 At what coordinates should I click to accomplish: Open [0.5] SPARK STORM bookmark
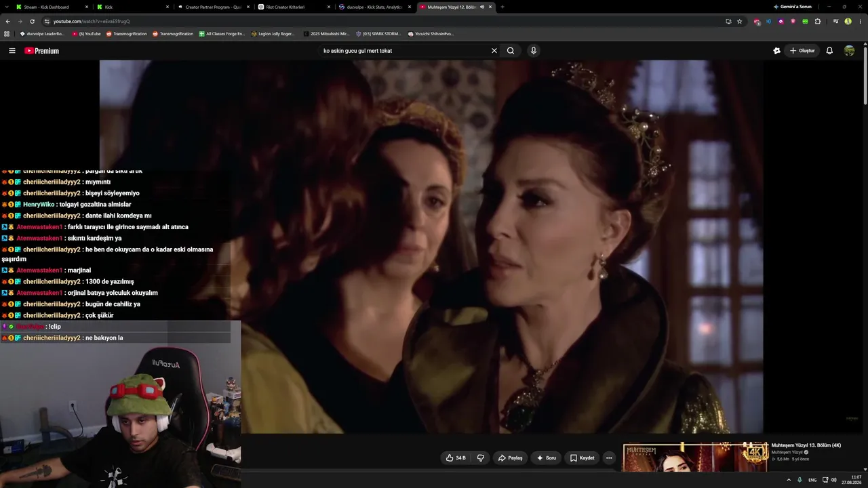pyautogui.click(x=378, y=33)
